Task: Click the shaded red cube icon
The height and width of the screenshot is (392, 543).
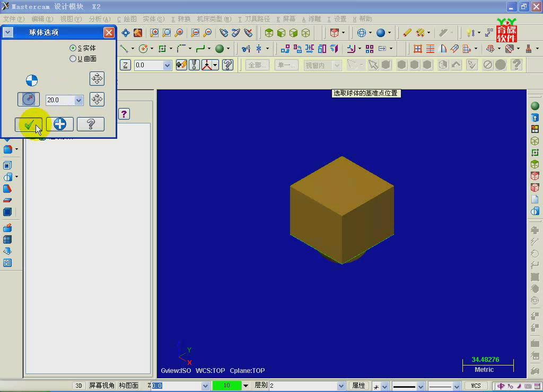Action: tap(334, 33)
